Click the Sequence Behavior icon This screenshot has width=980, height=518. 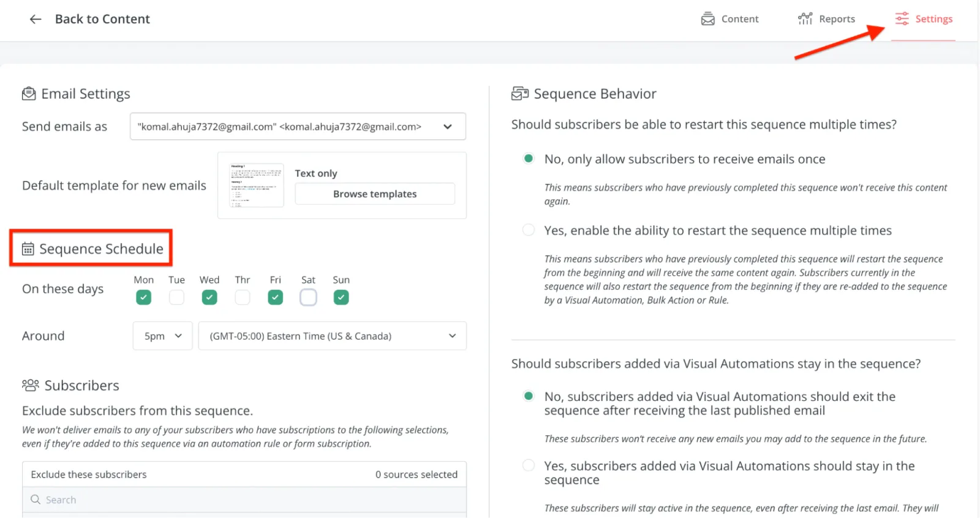coord(519,94)
